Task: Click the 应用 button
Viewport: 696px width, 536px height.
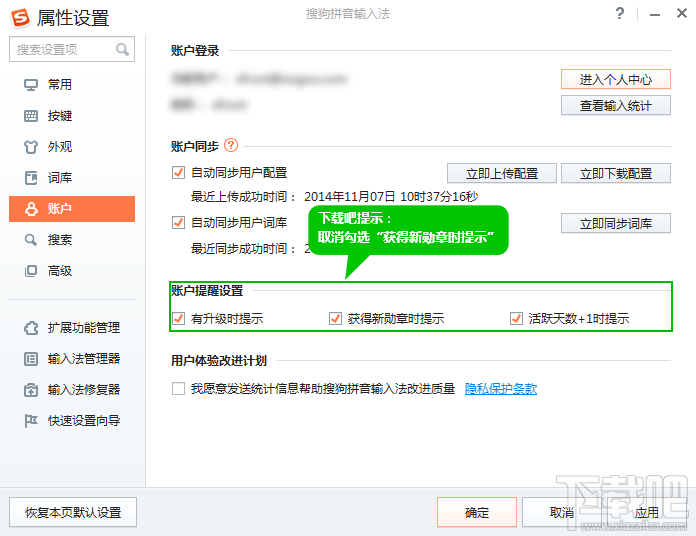Action: point(646,512)
